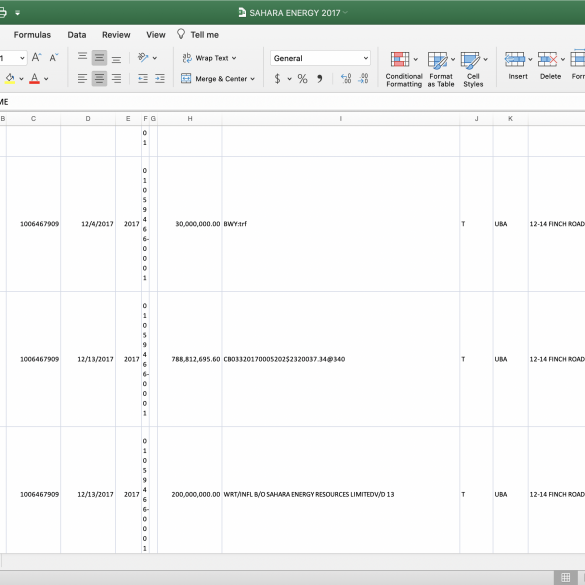
Task: Open the Quick Access toolbar customize arrow
Action: pyautogui.click(x=18, y=13)
